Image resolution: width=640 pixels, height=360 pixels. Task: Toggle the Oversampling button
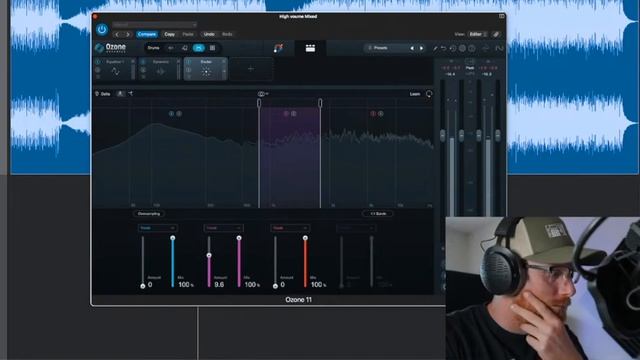pyautogui.click(x=149, y=213)
